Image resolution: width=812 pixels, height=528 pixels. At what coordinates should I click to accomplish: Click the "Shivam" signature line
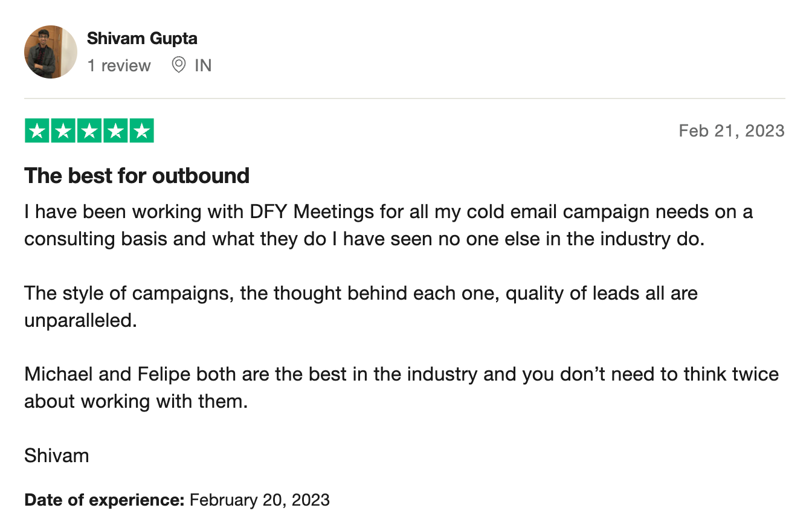(x=57, y=455)
